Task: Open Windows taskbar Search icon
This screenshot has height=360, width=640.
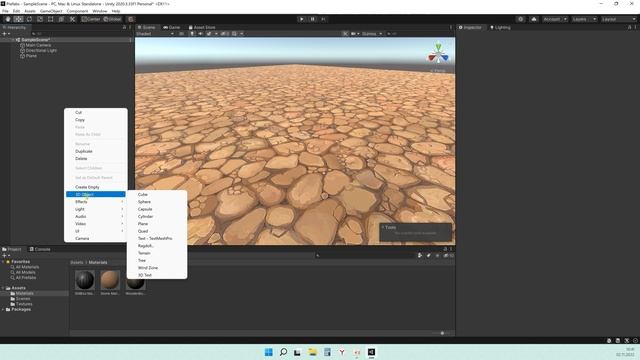Action: point(283,352)
